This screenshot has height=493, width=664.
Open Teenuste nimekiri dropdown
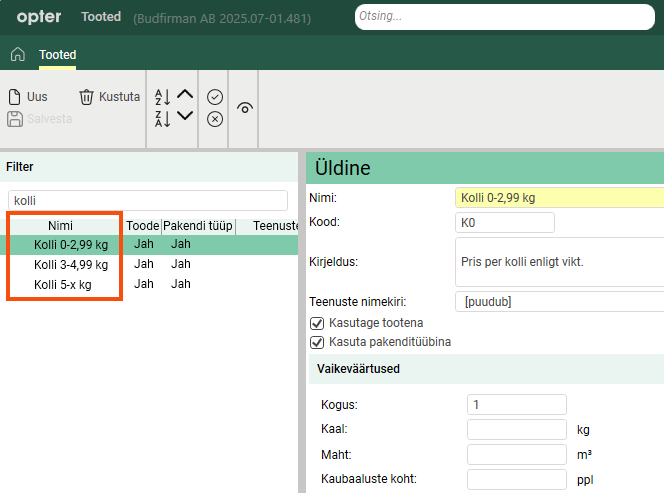tap(558, 301)
